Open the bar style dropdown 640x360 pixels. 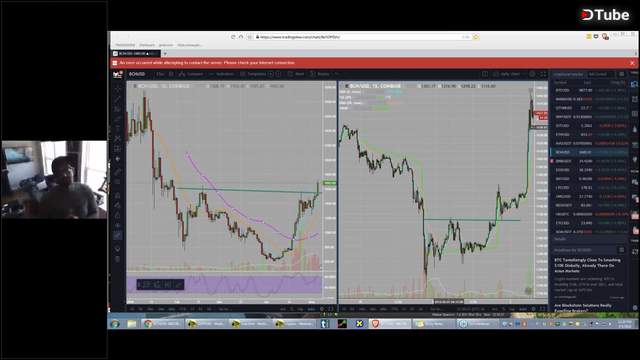[x=171, y=74]
